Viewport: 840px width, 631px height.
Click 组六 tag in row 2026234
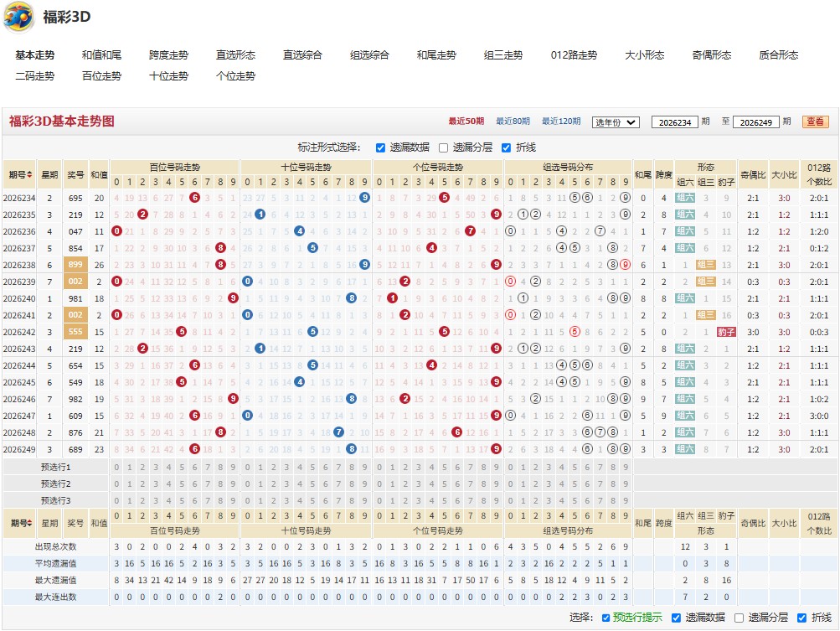pos(684,198)
